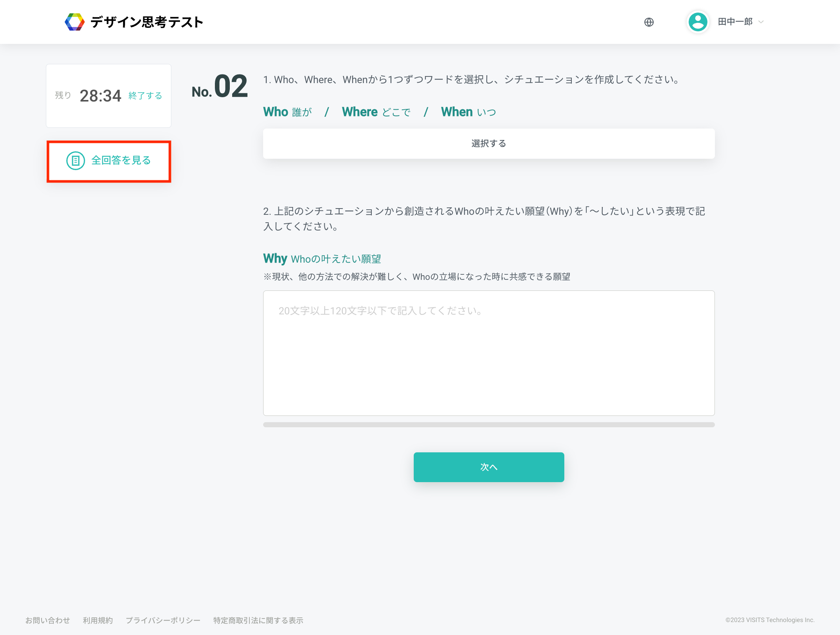Click the user avatar icon

pyautogui.click(x=698, y=22)
